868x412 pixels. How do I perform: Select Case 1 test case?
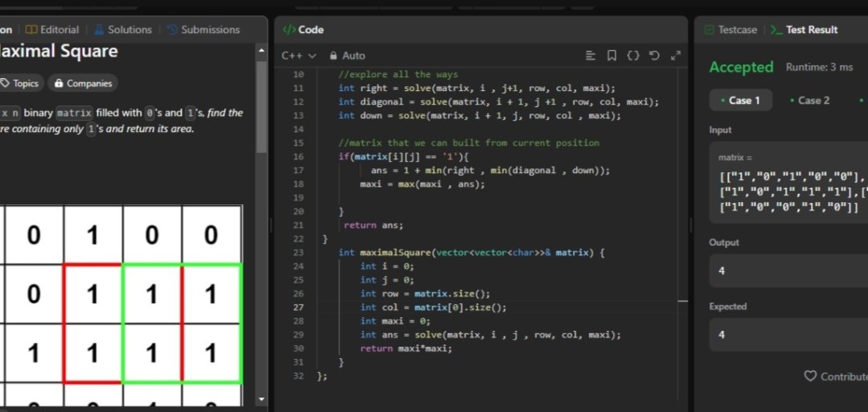[x=740, y=101]
